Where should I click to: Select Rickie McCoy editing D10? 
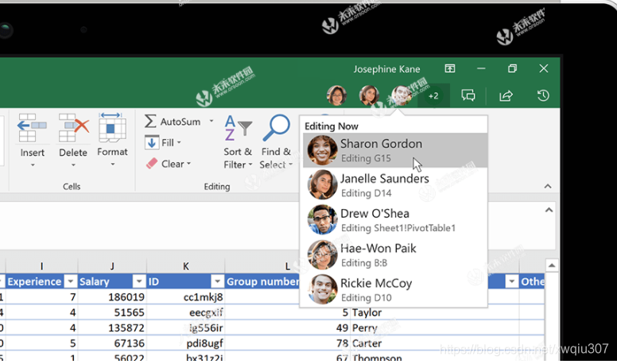(x=395, y=289)
